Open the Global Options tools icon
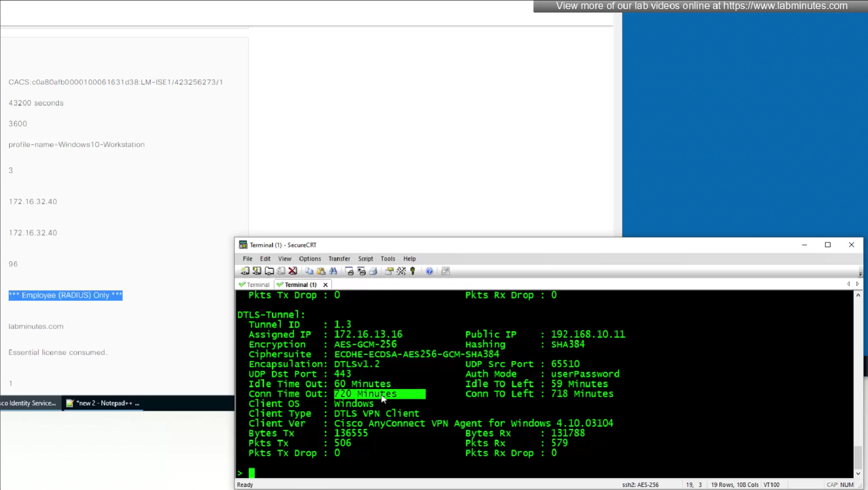Viewport: 868px width, 490px height. (401, 271)
